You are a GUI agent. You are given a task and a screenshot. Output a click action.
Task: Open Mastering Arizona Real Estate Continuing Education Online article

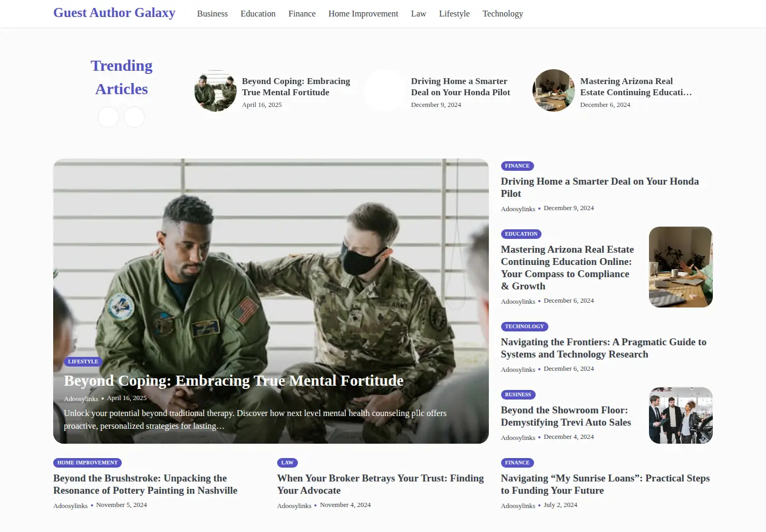(567, 268)
